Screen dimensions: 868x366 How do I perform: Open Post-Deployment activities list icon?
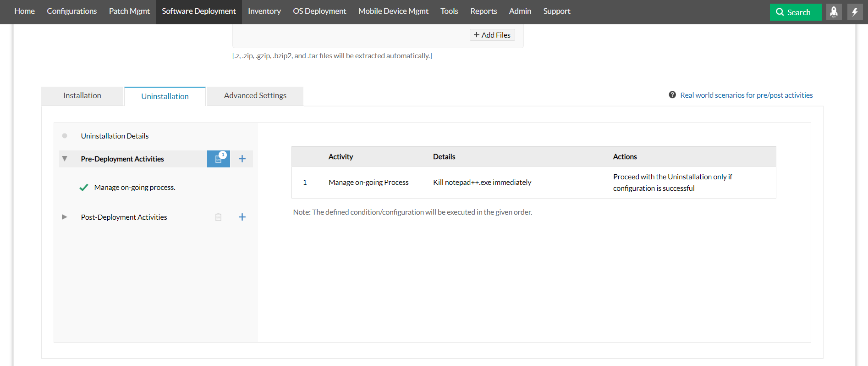click(x=219, y=217)
